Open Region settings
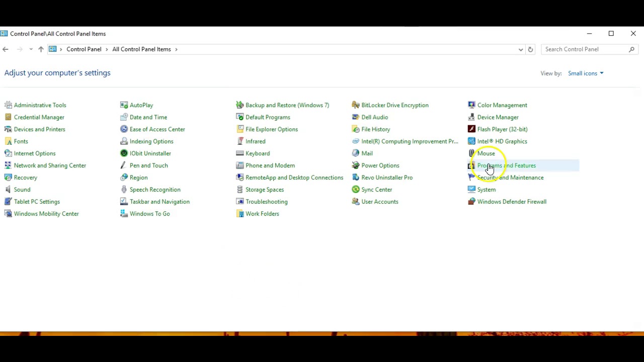This screenshot has width=644, height=362. [139, 177]
